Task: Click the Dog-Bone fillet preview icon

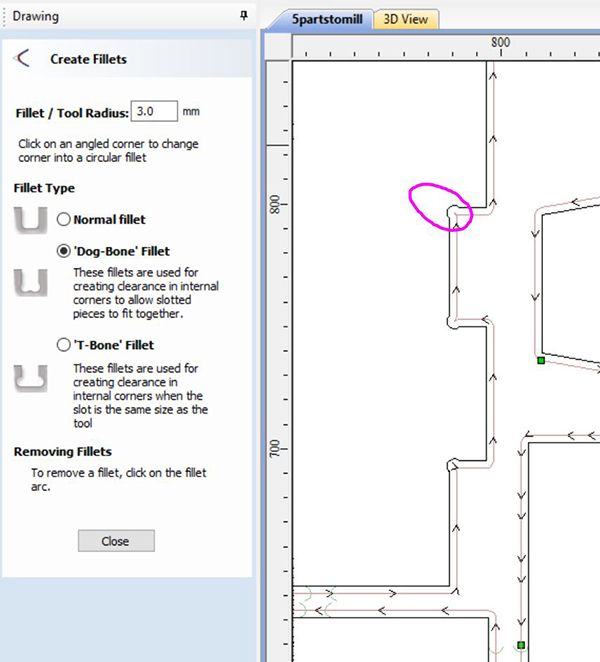Action: 30,282
